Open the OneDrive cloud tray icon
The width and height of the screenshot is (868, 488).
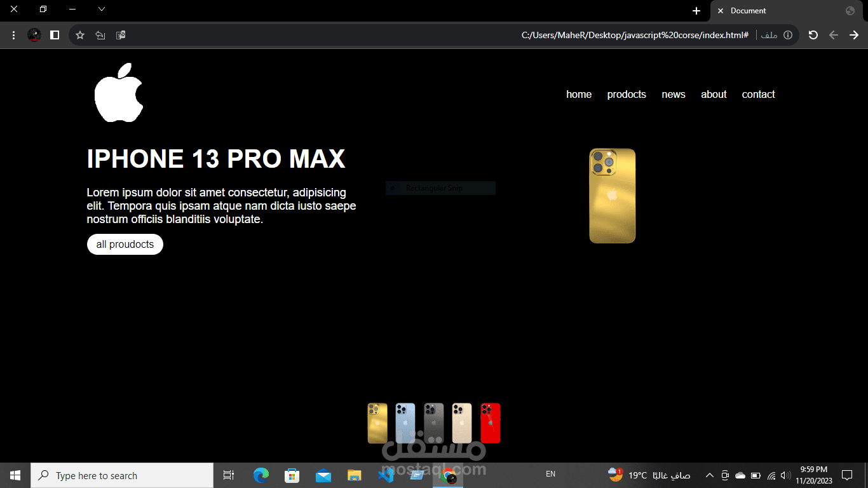pos(740,475)
